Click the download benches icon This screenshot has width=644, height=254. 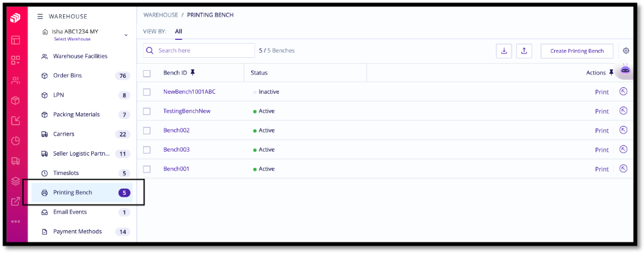(x=504, y=51)
